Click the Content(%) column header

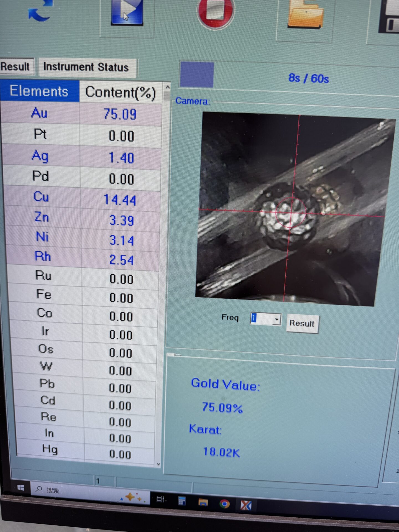point(121,92)
